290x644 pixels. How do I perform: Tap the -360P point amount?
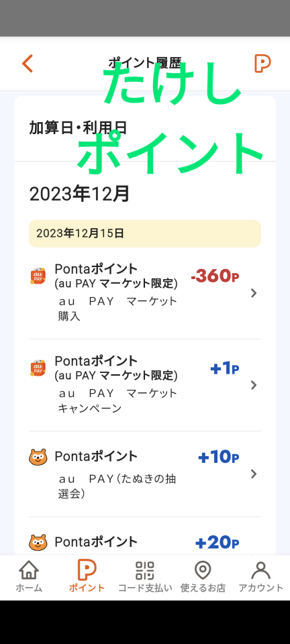coord(215,276)
